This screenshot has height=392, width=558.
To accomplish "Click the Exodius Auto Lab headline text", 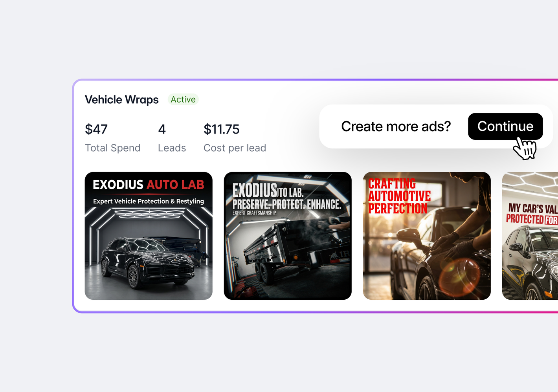I will 149,185.
